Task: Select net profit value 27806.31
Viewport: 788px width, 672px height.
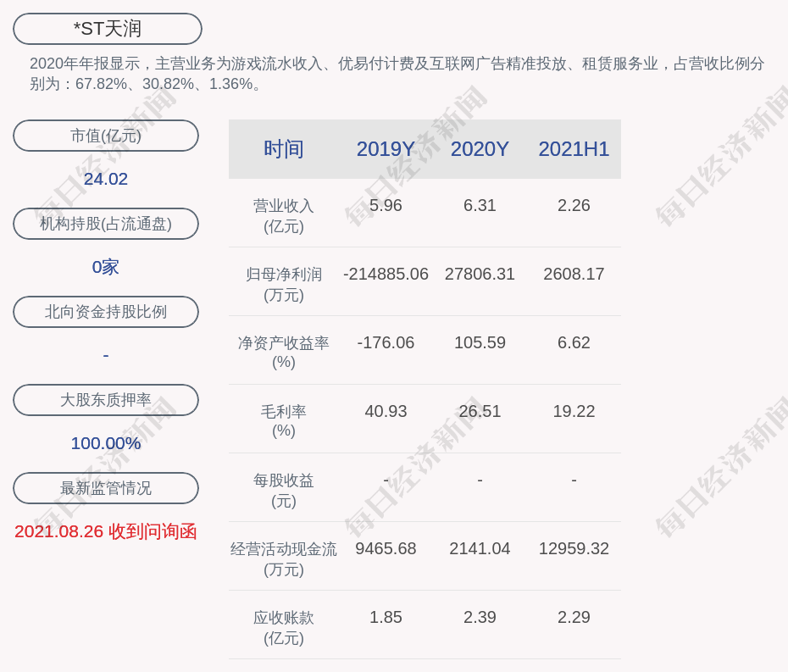Action: pos(480,274)
